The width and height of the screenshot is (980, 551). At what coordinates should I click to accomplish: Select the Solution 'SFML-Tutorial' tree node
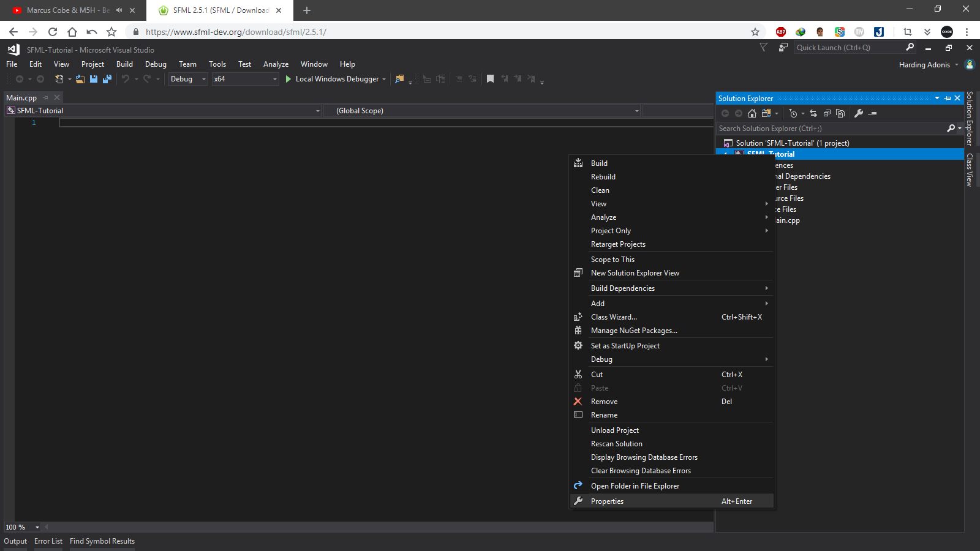coord(792,143)
